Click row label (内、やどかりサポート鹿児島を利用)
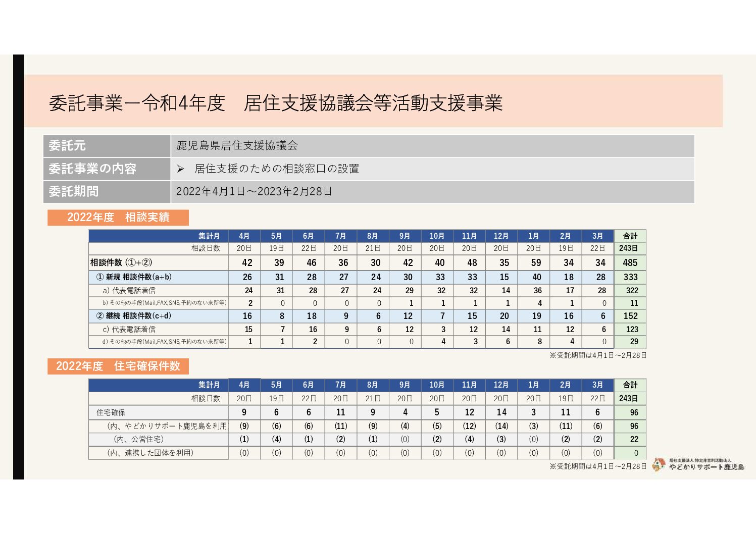This screenshot has width=756, height=534. coord(167,426)
